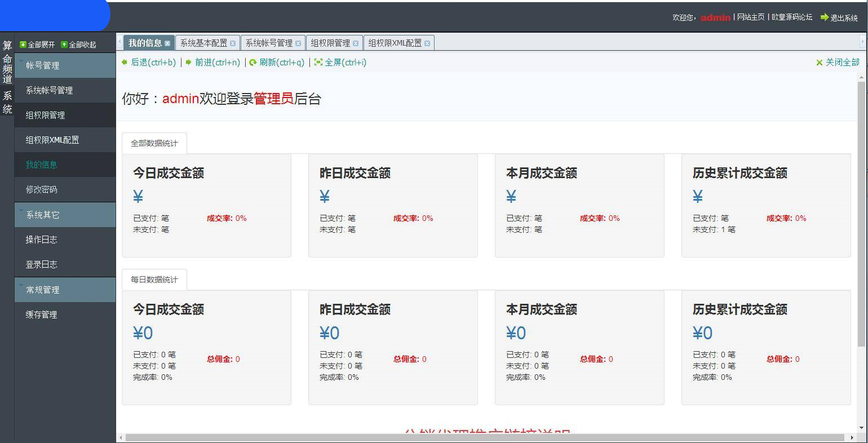
Task: Click the plus icon next to 全部收起
Action: 65,43
